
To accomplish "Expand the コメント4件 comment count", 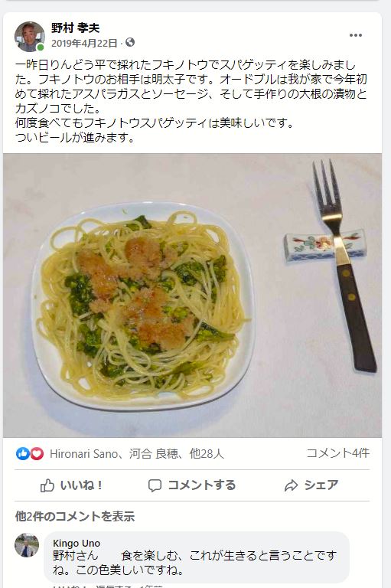I will click(x=337, y=453).
